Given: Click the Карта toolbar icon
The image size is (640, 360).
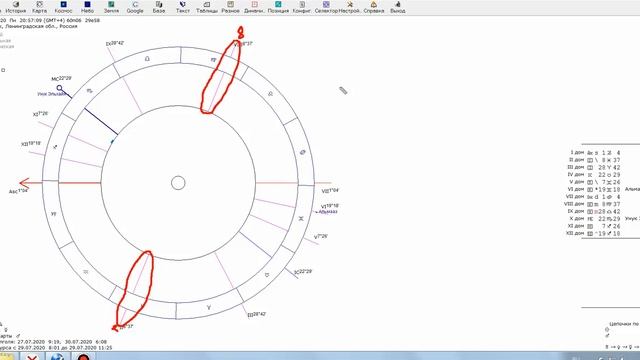Looking at the screenshot, I should click(x=40, y=7).
